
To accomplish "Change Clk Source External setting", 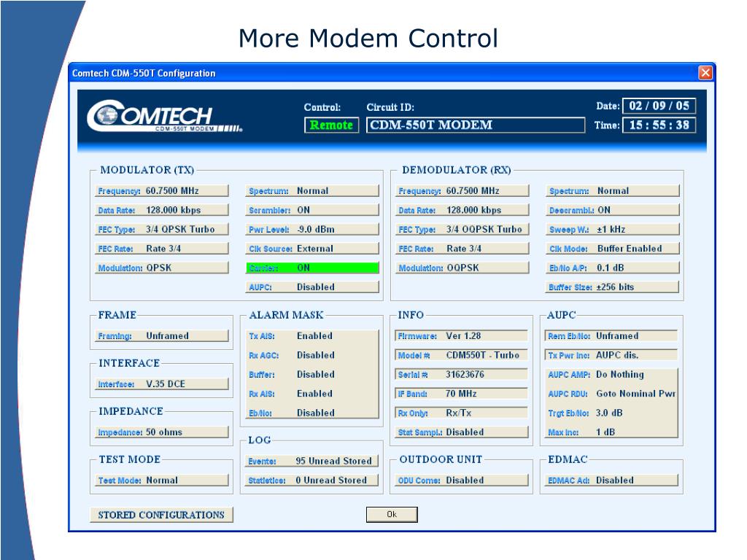I will [x=312, y=249].
